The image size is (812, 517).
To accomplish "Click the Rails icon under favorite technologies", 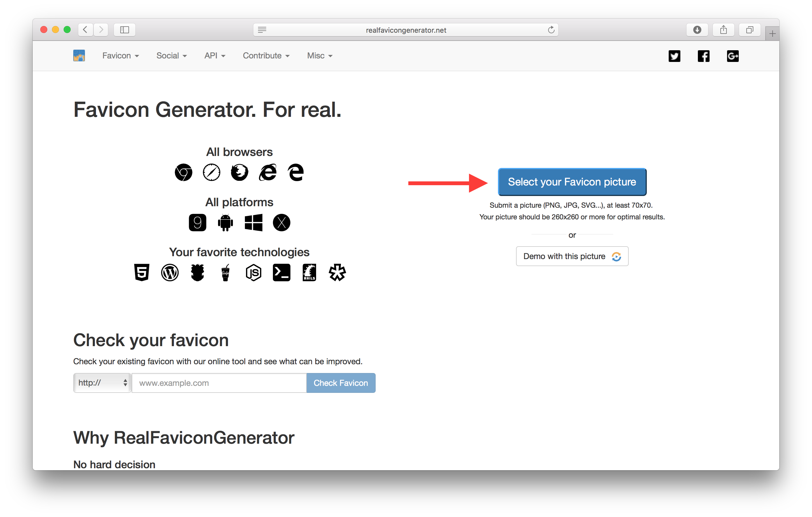I will (x=309, y=273).
